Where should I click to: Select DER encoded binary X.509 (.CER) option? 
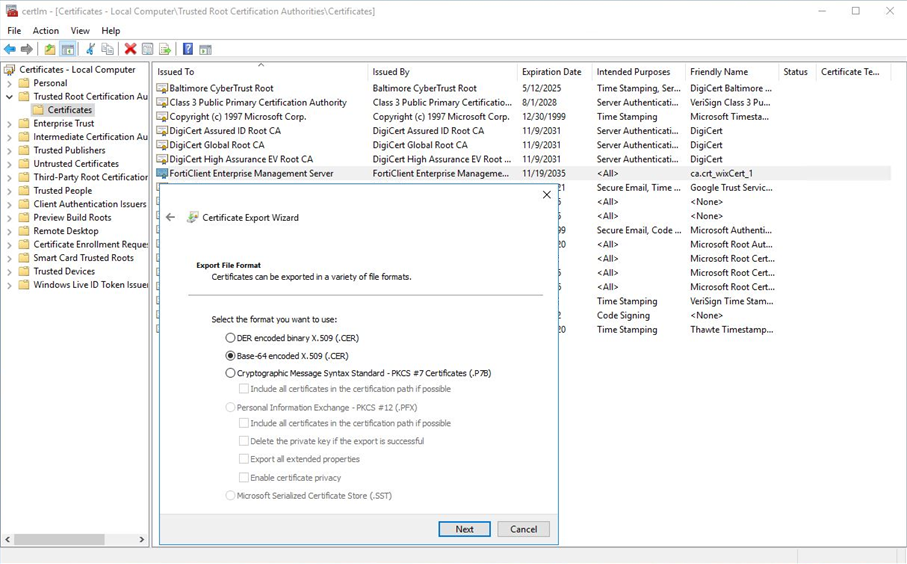click(x=230, y=338)
